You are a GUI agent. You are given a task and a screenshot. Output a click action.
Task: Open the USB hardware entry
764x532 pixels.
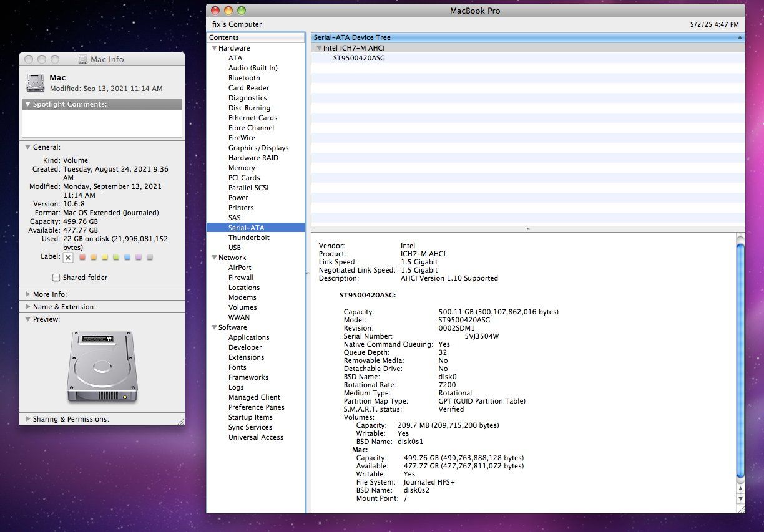tap(235, 248)
